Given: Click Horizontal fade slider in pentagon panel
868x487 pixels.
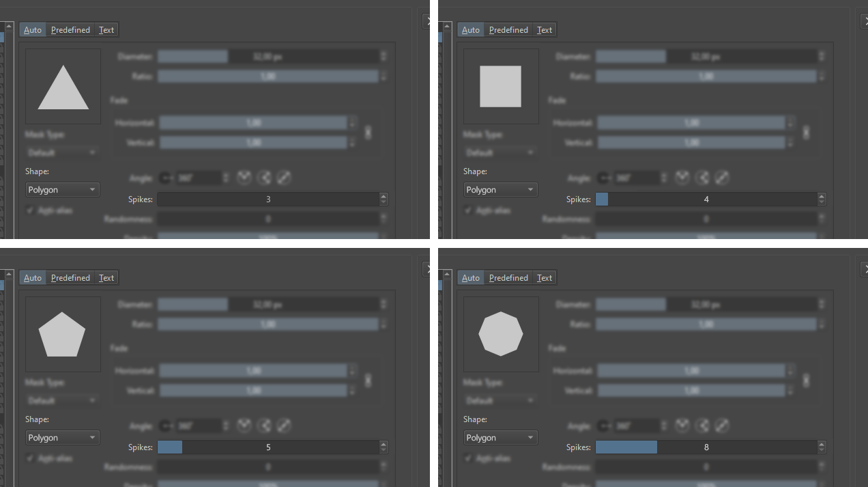Looking at the screenshot, I should [253, 371].
